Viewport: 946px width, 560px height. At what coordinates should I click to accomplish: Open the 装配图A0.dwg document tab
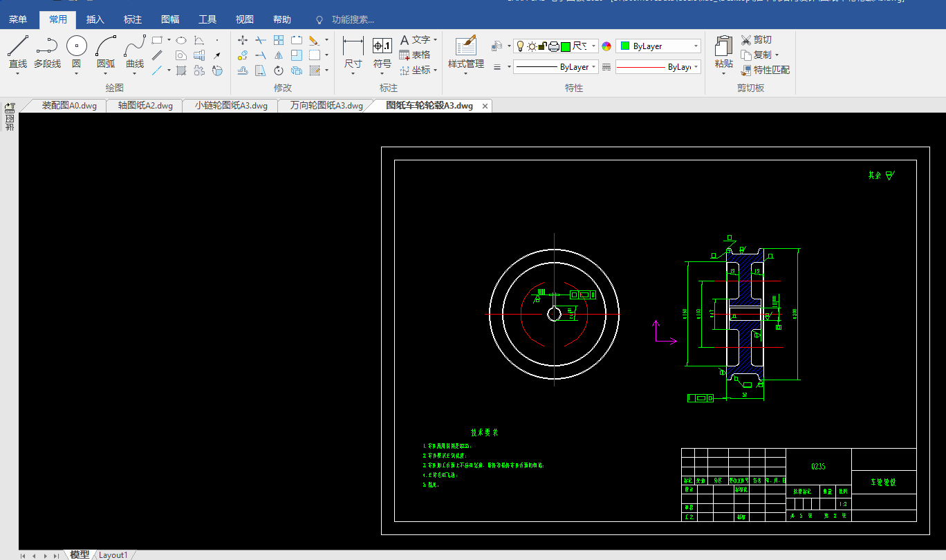click(69, 106)
